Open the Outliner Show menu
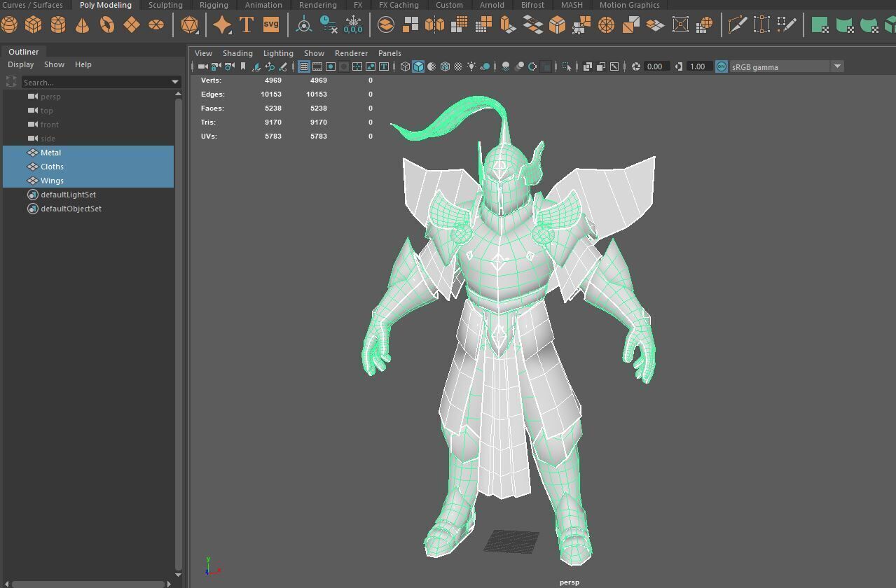 pos(54,64)
